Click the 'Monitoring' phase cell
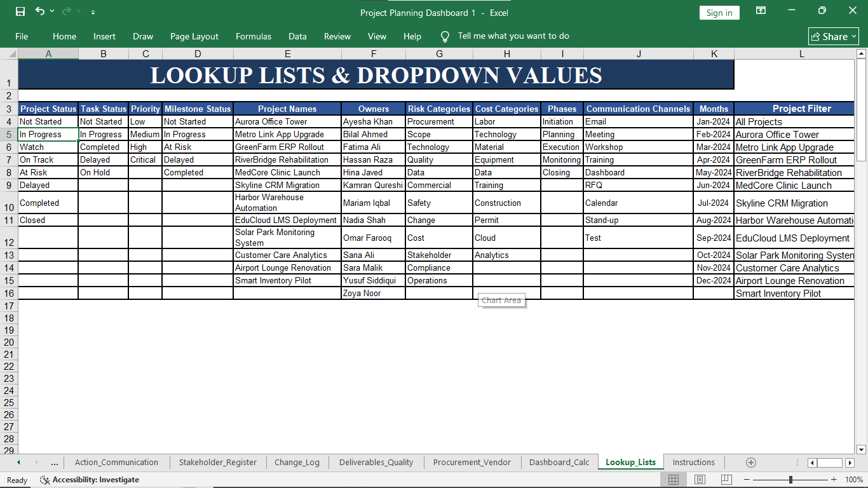The height and width of the screenshot is (488, 868). pos(562,160)
